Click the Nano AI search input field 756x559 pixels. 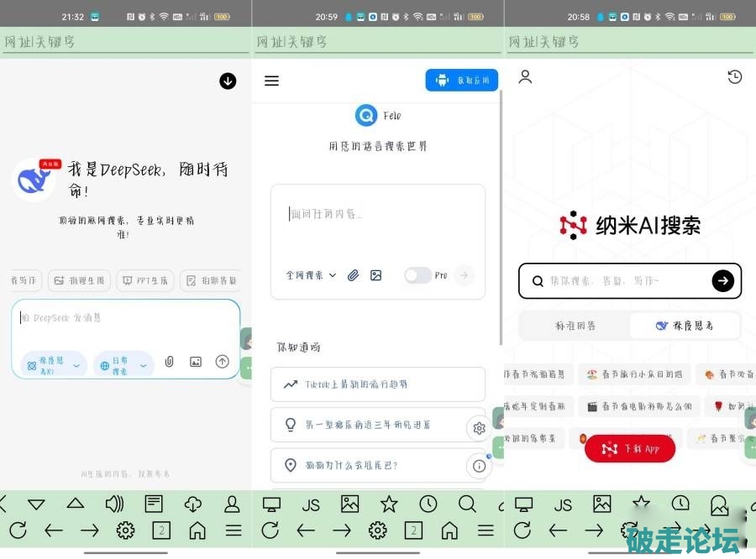pos(626,281)
